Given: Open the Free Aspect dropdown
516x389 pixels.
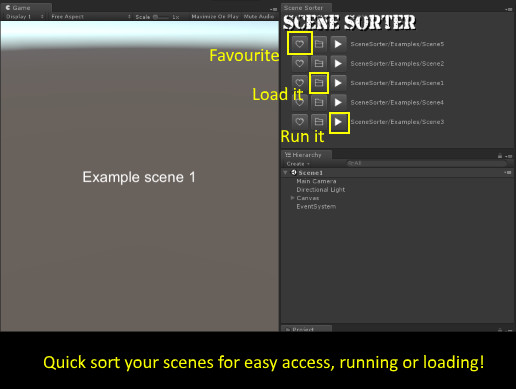Looking at the screenshot, I should pos(91,16).
